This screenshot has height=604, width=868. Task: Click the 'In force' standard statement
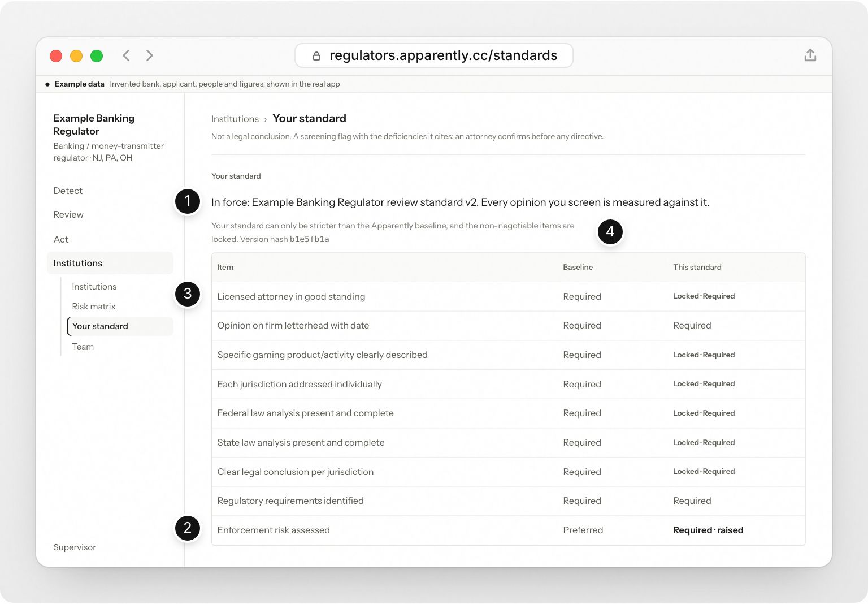(x=460, y=202)
